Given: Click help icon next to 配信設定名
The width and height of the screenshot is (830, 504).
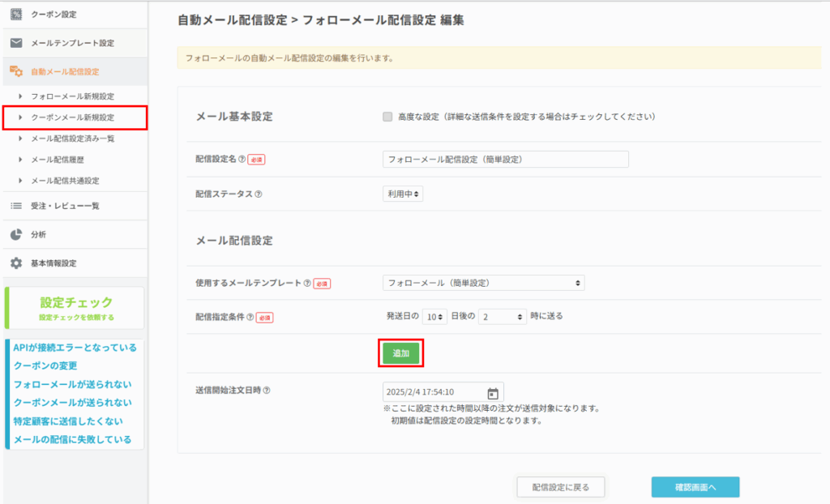Looking at the screenshot, I should 242,160.
